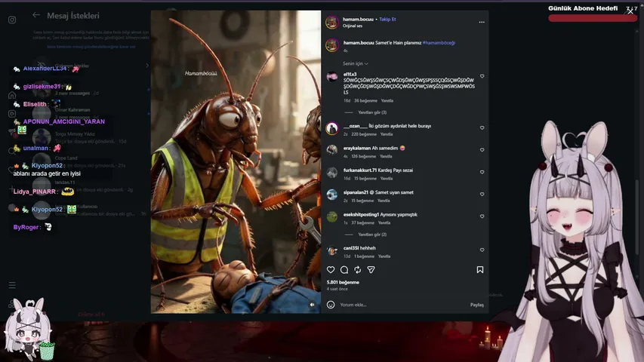Screen dimensions: 644x362
Task: Open hamam.bocuu username in post header
Action: pos(358,20)
